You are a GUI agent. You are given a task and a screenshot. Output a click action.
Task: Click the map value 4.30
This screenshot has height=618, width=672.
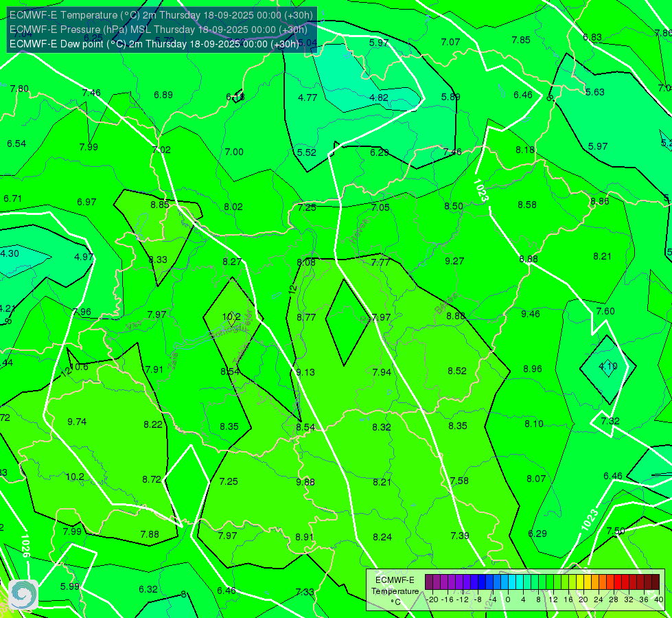[x=10, y=253]
